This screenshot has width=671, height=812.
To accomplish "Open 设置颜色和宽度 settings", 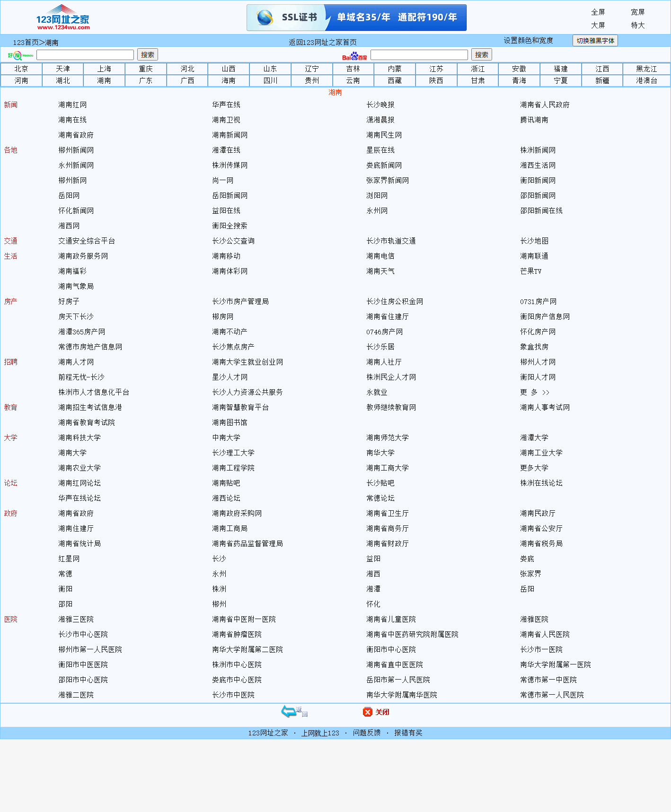I will [x=528, y=41].
